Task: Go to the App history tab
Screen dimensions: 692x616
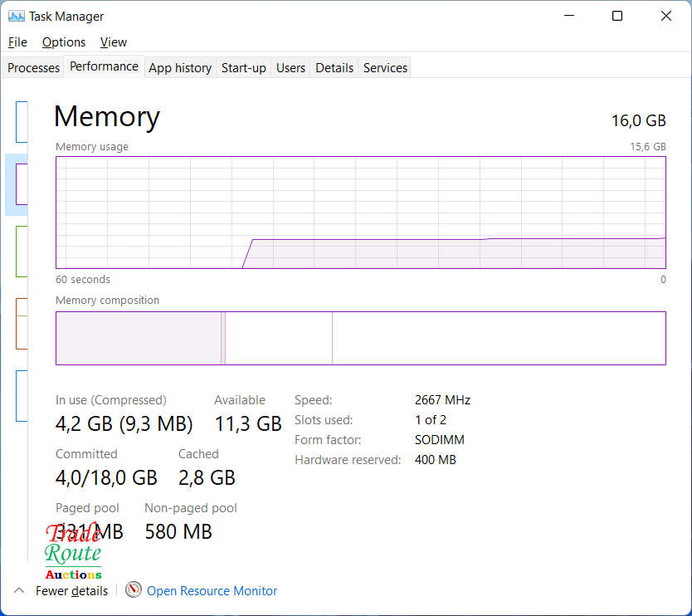Action: pyautogui.click(x=180, y=68)
